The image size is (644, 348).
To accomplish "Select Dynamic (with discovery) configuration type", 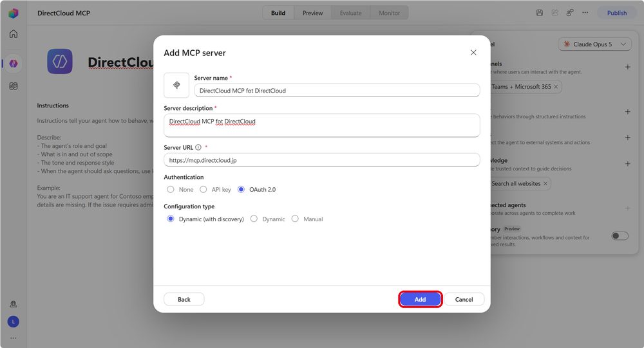I will pos(171,219).
